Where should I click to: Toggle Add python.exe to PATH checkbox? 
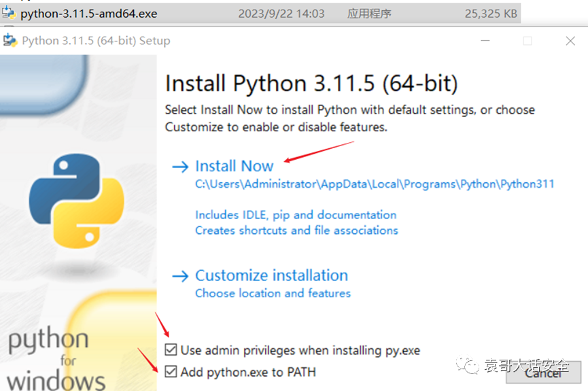pyautogui.click(x=171, y=371)
